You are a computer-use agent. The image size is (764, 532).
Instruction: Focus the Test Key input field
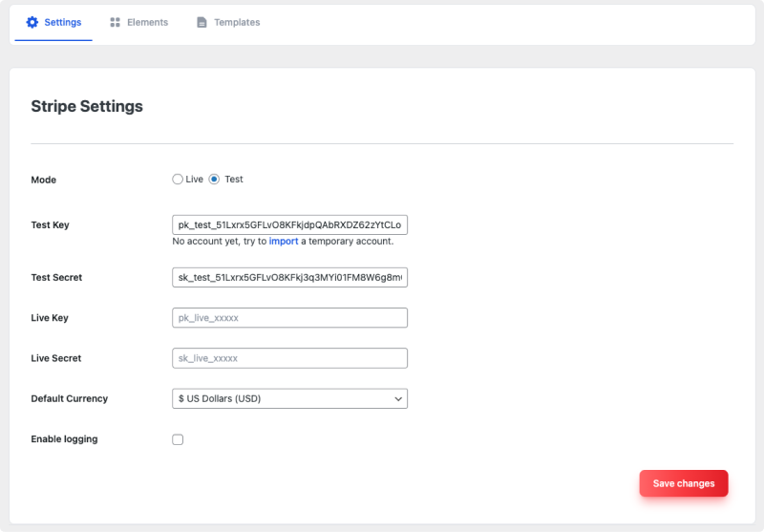click(289, 225)
